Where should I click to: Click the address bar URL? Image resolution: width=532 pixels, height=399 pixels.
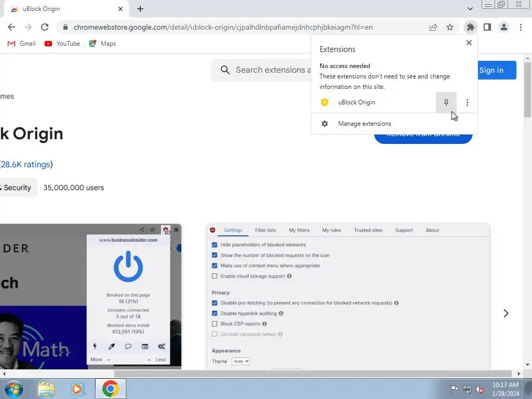click(223, 27)
